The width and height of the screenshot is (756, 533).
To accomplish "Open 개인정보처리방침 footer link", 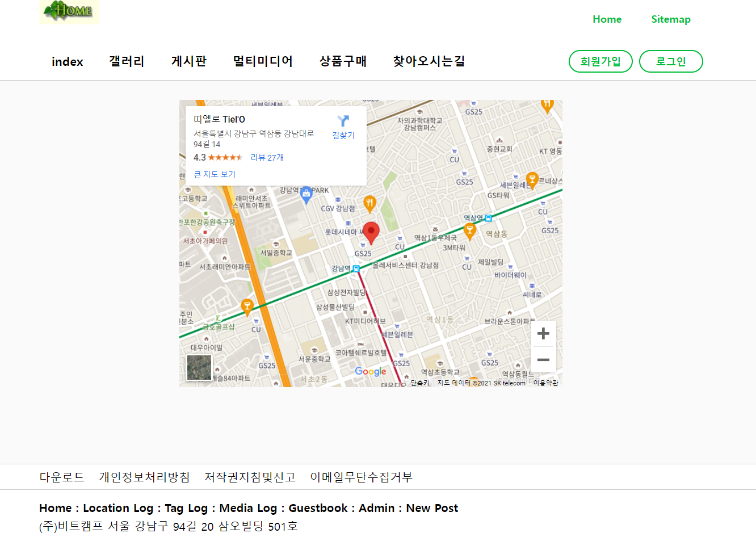I will [x=145, y=477].
